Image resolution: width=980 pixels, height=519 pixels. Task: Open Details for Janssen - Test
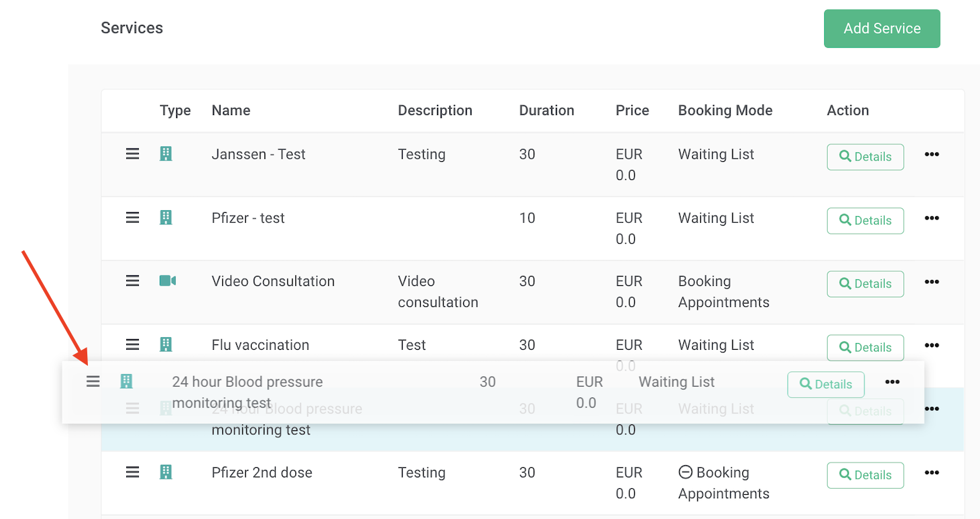[865, 157]
